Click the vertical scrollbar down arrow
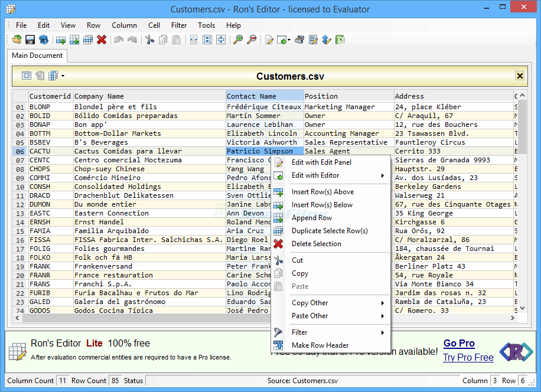This screenshot has height=392, width=541. tap(522, 308)
